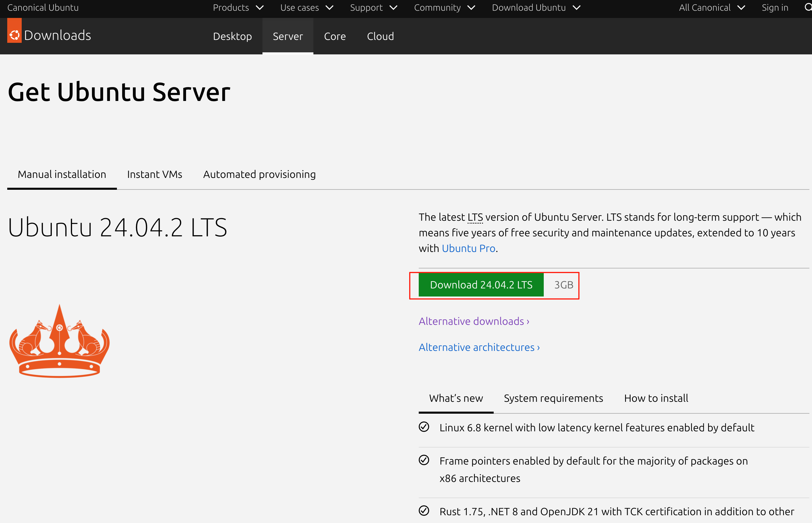The height and width of the screenshot is (523, 812).
Task: Click the Ubuntu logo icon beside Downloads
Action: click(x=14, y=34)
